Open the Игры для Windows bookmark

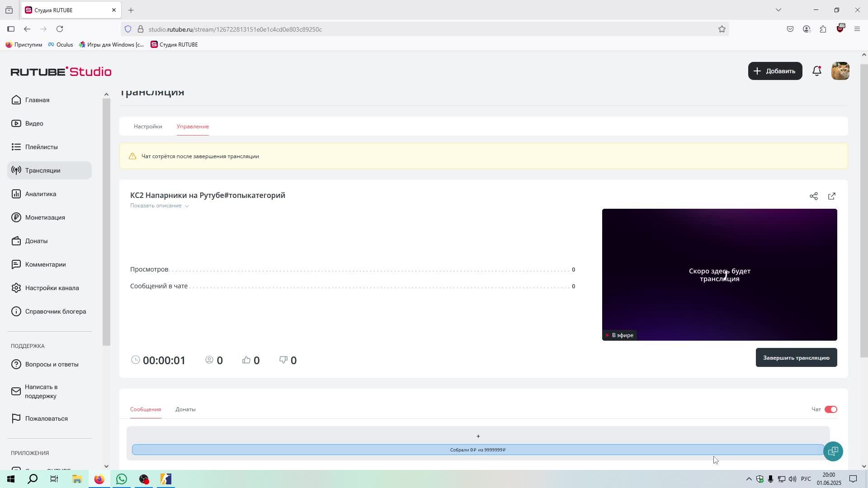(111, 44)
